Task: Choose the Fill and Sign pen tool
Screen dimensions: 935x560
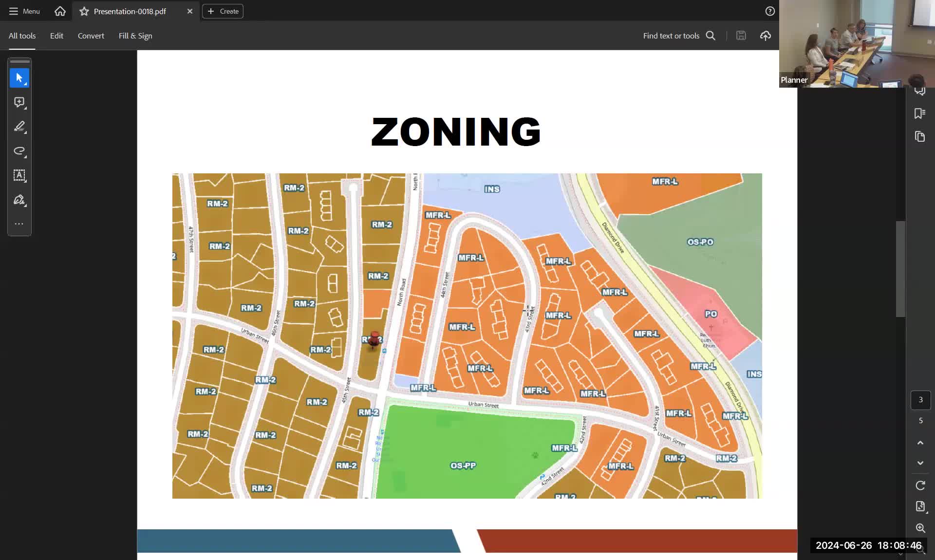Action: point(19,200)
